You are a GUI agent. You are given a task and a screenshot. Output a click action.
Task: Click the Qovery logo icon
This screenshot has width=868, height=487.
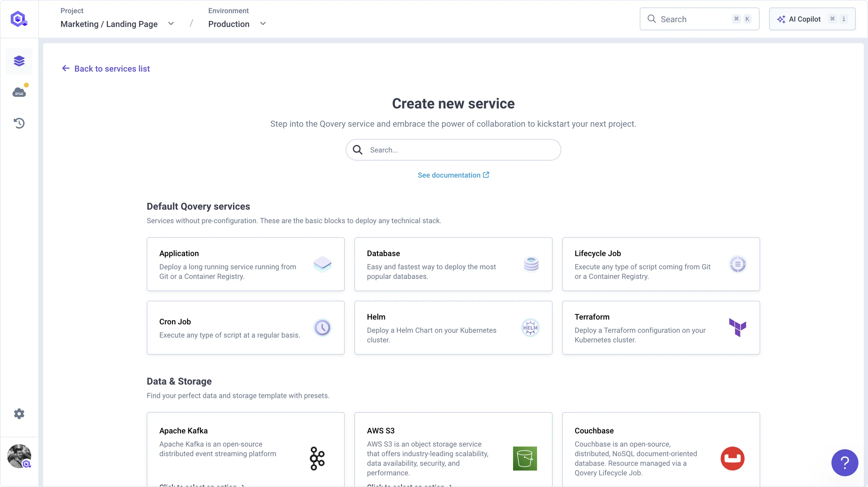click(x=19, y=19)
